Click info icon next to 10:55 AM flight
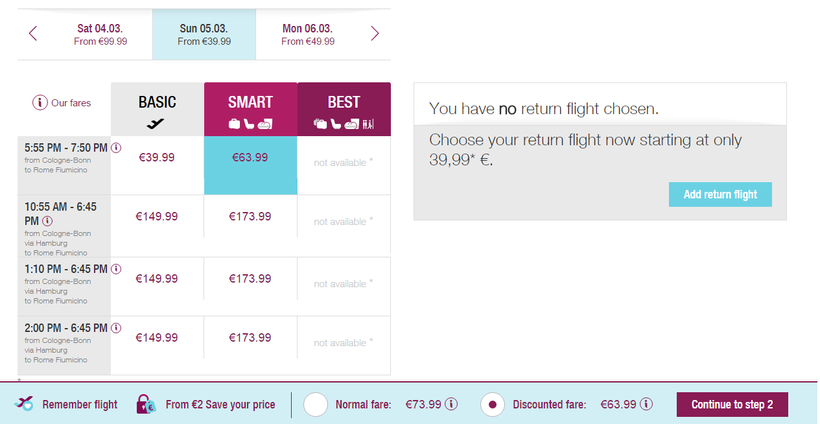Viewport: 820px width, 424px height. click(48, 221)
